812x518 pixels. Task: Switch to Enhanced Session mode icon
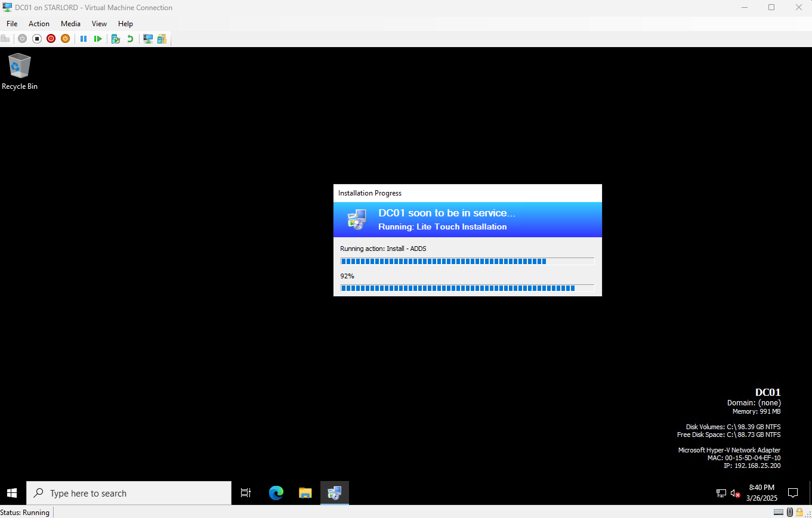coord(148,39)
